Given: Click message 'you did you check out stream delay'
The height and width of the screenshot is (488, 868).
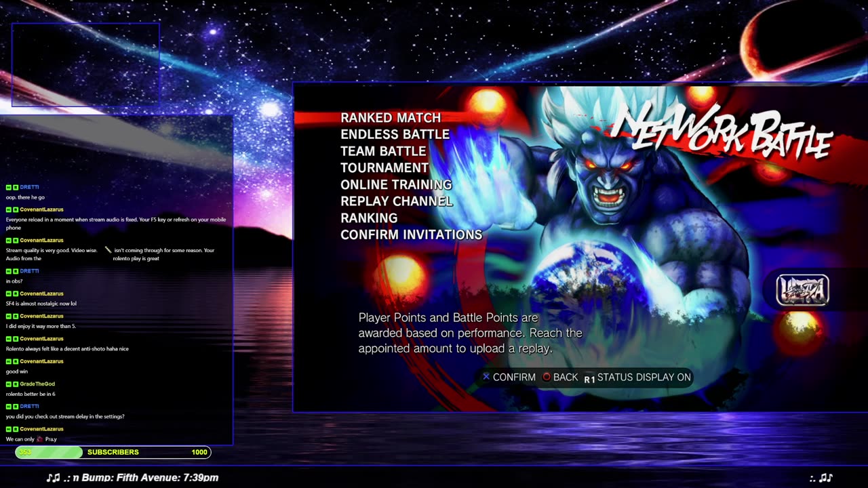Looking at the screenshot, I should tap(65, 417).
